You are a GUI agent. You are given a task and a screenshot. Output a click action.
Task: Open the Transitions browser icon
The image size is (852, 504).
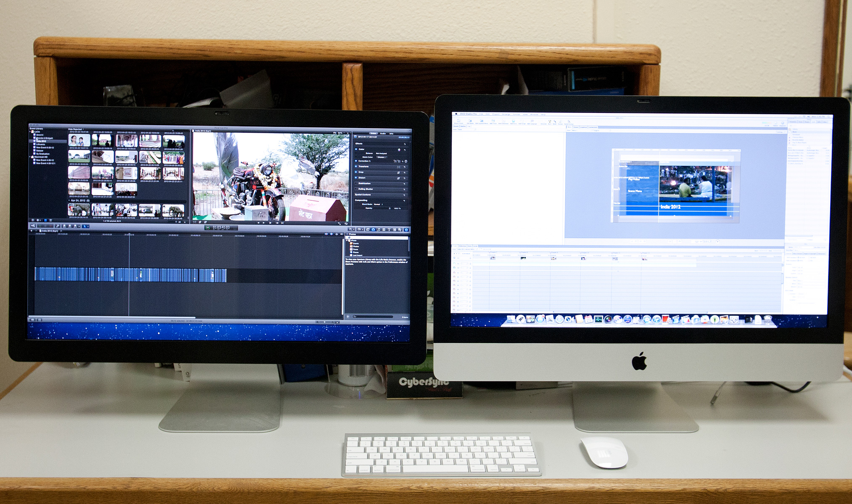click(384, 230)
